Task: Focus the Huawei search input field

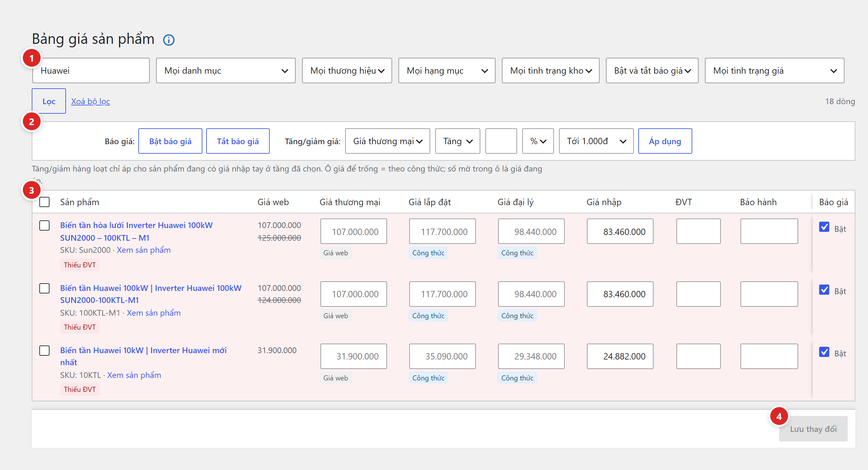Action: point(91,70)
